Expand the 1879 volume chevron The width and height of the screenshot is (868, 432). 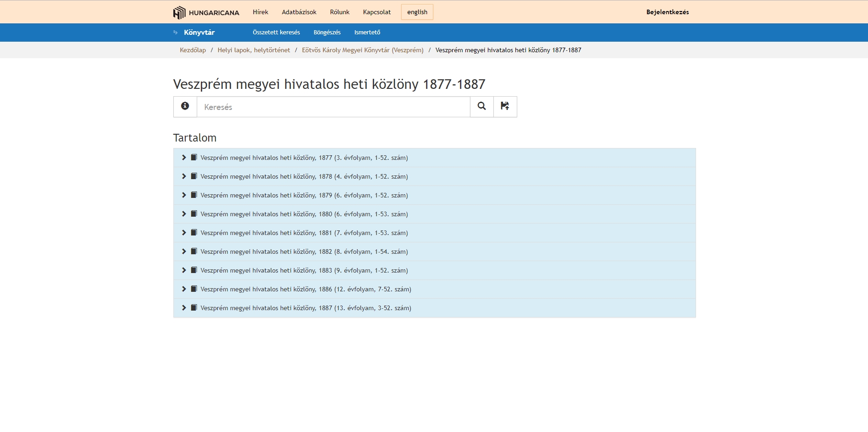[x=184, y=195]
